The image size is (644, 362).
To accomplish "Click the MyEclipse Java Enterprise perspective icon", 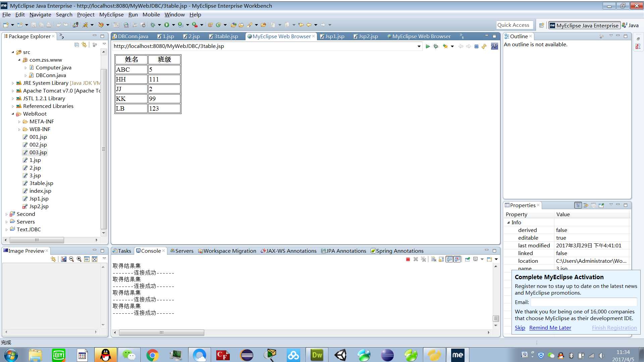I will pyautogui.click(x=584, y=25).
